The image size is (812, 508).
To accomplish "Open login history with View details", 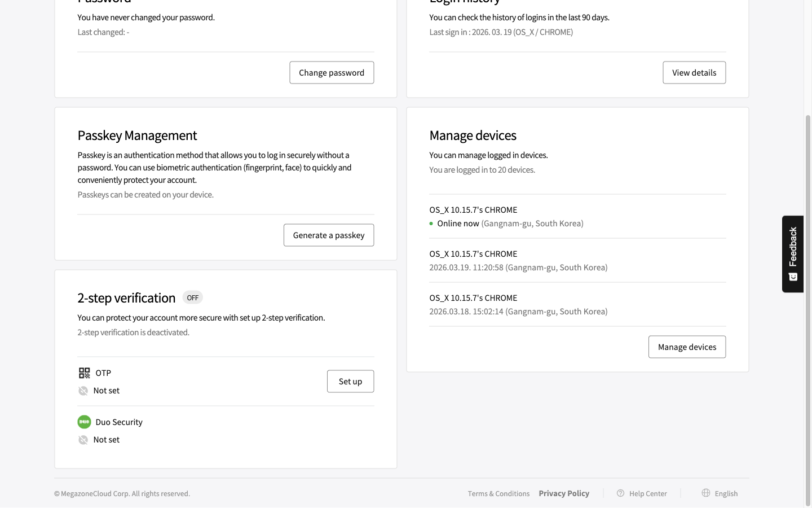I will click(x=694, y=73).
